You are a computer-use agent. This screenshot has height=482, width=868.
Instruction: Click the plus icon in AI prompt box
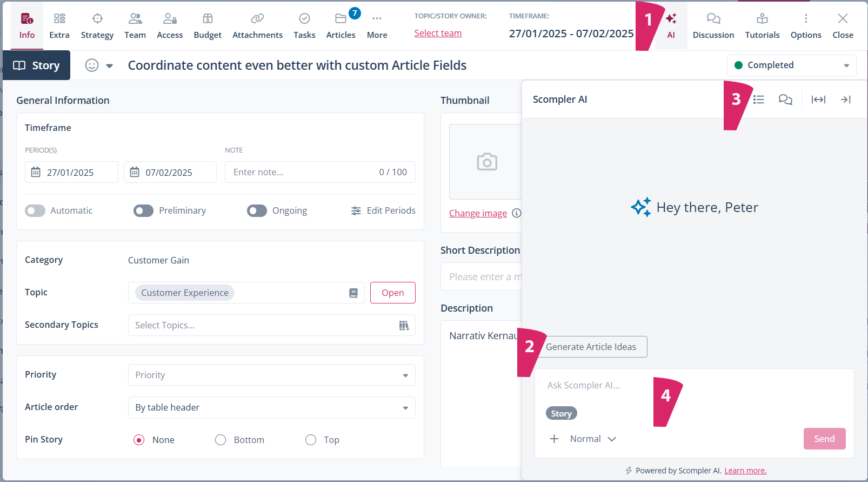pyautogui.click(x=554, y=439)
